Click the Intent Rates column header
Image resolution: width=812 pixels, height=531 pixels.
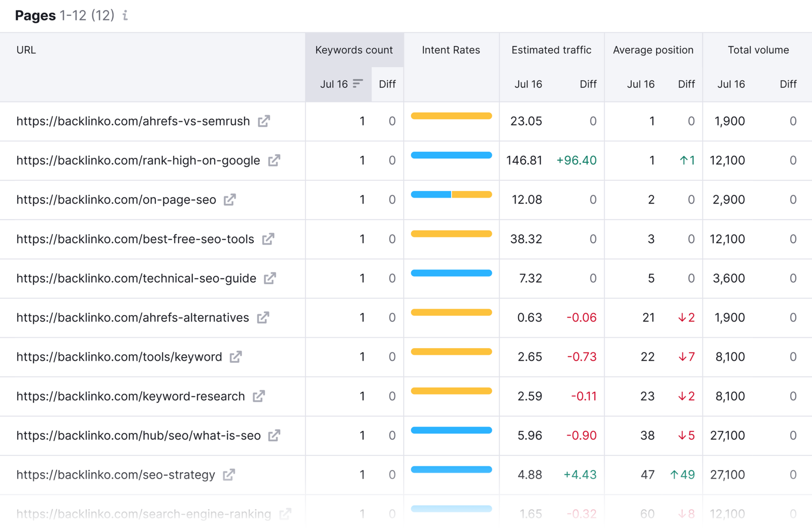[451, 50]
